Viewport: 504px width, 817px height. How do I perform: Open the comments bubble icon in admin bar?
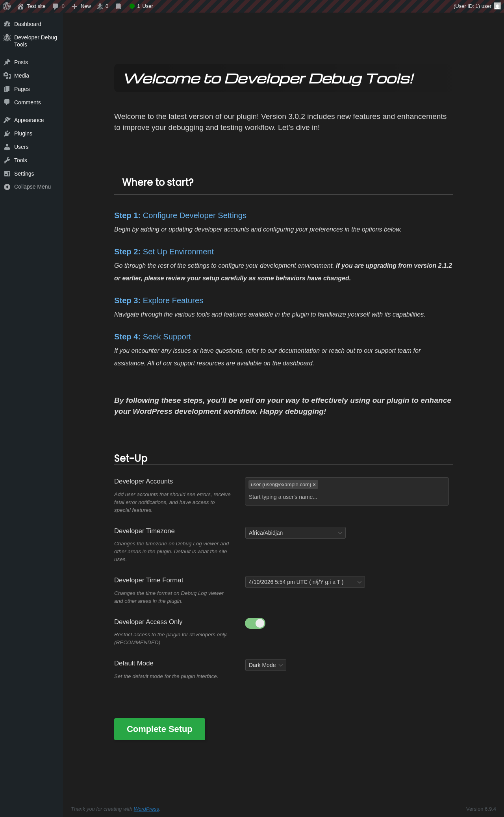(56, 6)
